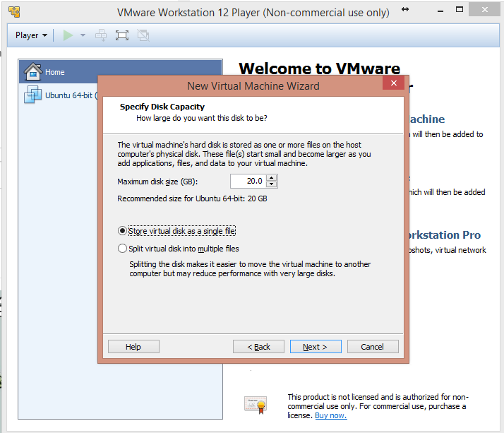The image size is (504, 433).
Task: Minimize the VMware Player window
Action: click(x=440, y=11)
